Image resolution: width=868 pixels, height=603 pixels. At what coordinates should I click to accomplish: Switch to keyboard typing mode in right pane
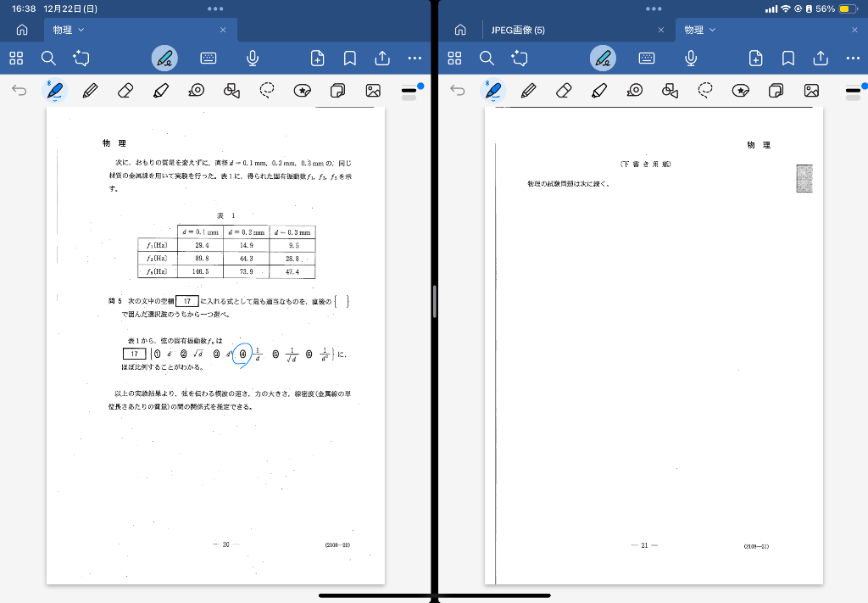click(x=647, y=58)
